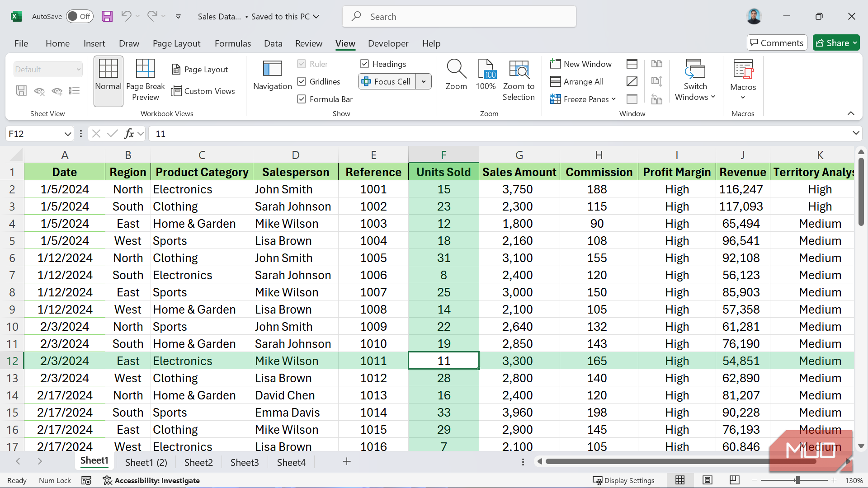Reset zoom to 100%
868x488 pixels.
(x=486, y=75)
